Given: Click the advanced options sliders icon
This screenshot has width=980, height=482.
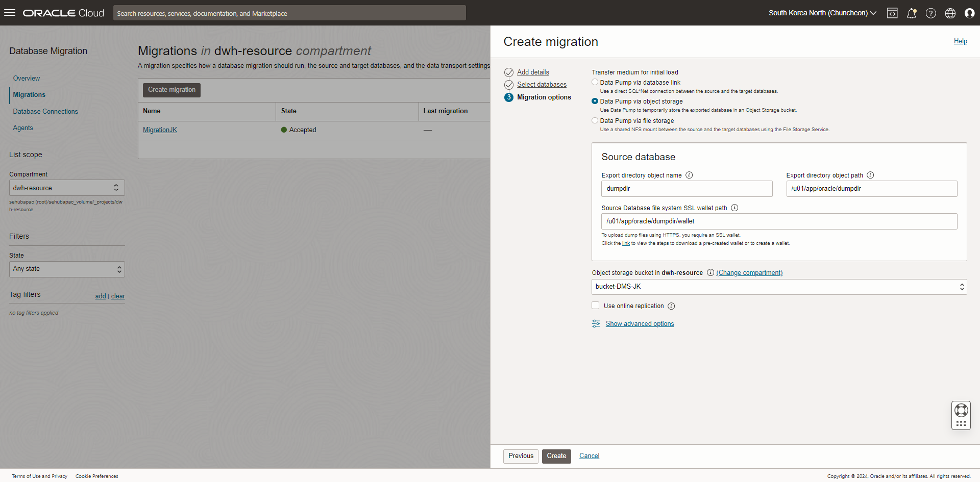Looking at the screenshot, I should coord(596,323).
